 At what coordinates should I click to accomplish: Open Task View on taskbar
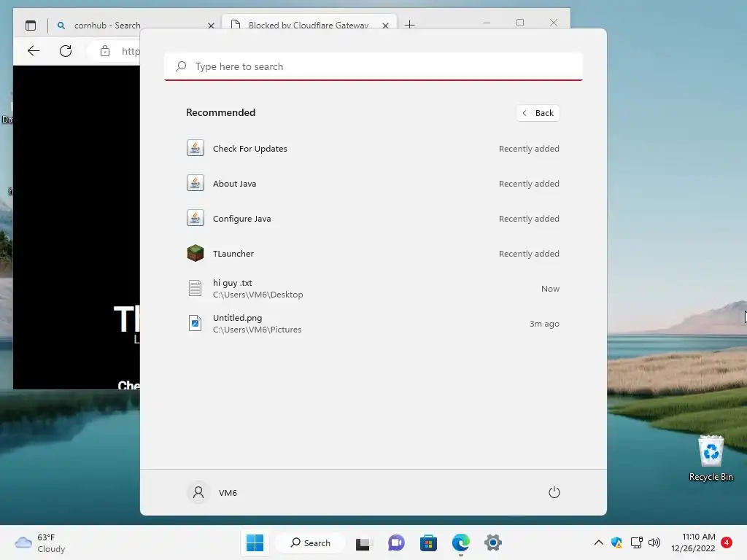tap(363, 542)
